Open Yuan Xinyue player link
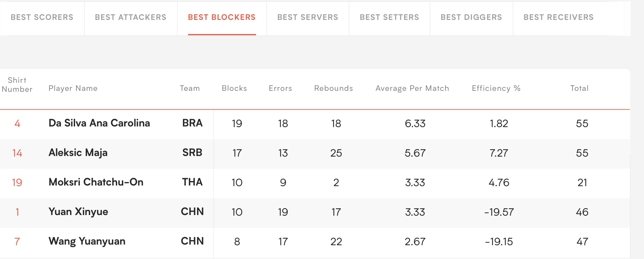This screenshot has width=644, height=259. (x=78, y=212)
